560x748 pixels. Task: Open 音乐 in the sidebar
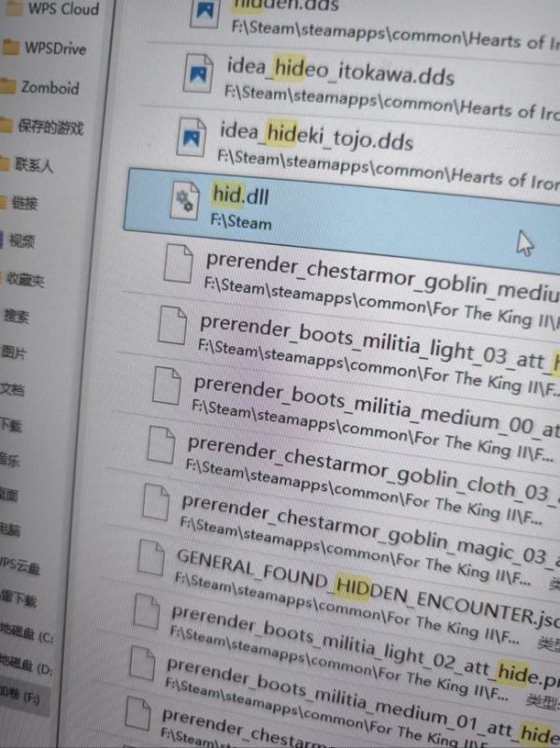pos(10,460)
